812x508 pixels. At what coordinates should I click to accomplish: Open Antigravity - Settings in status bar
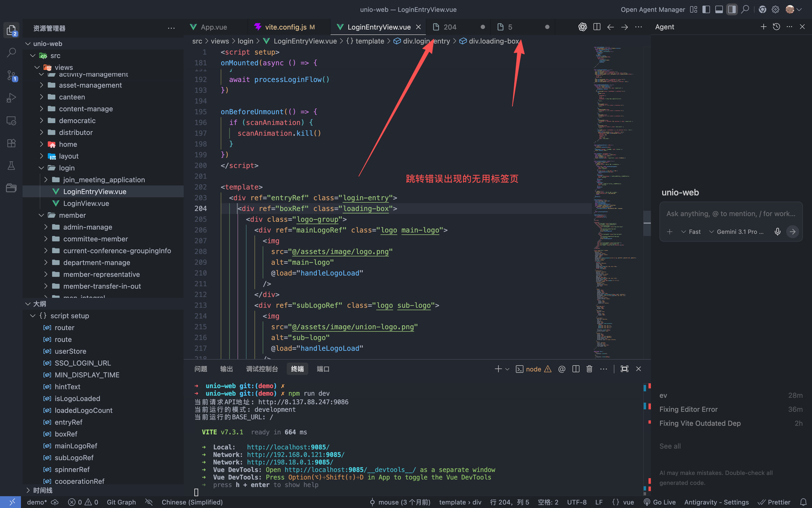tap(716, 502)
